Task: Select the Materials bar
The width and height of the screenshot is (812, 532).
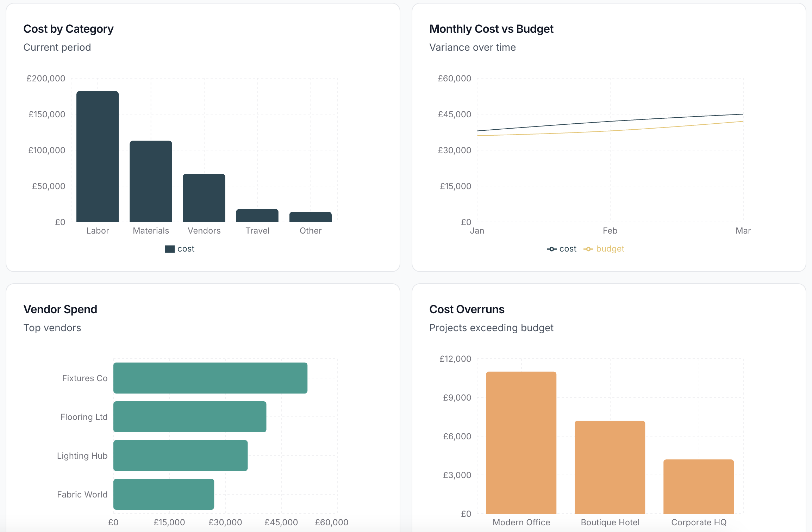Action: coord(151,181)
